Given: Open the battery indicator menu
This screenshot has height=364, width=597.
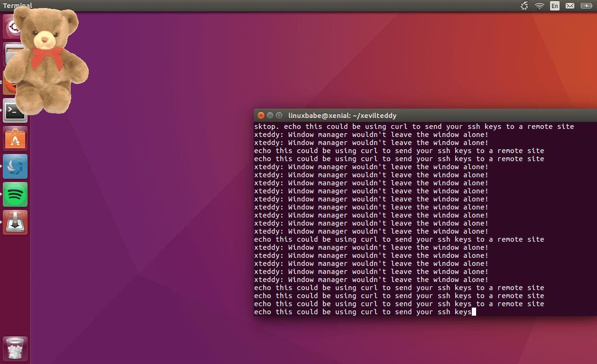Looking at the screenshot, I should point(586,6).
